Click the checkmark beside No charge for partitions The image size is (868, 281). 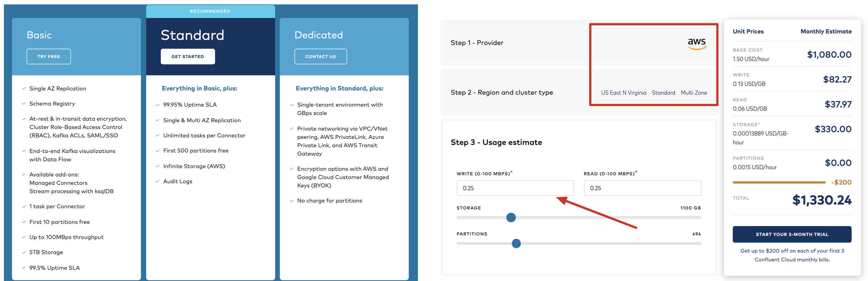coord(291,201)
